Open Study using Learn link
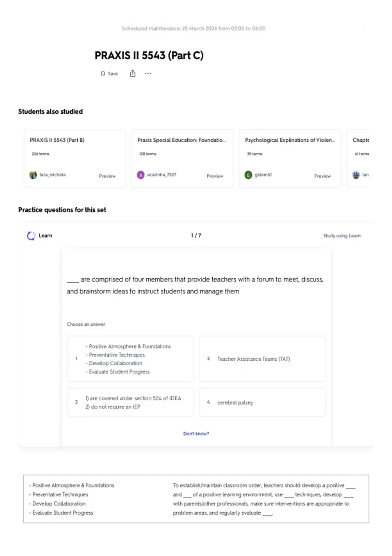 [342, 236]
